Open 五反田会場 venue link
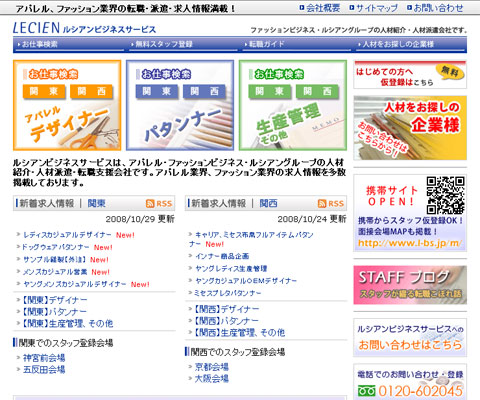This screenshot has width=480, height=400. point(44,370)
